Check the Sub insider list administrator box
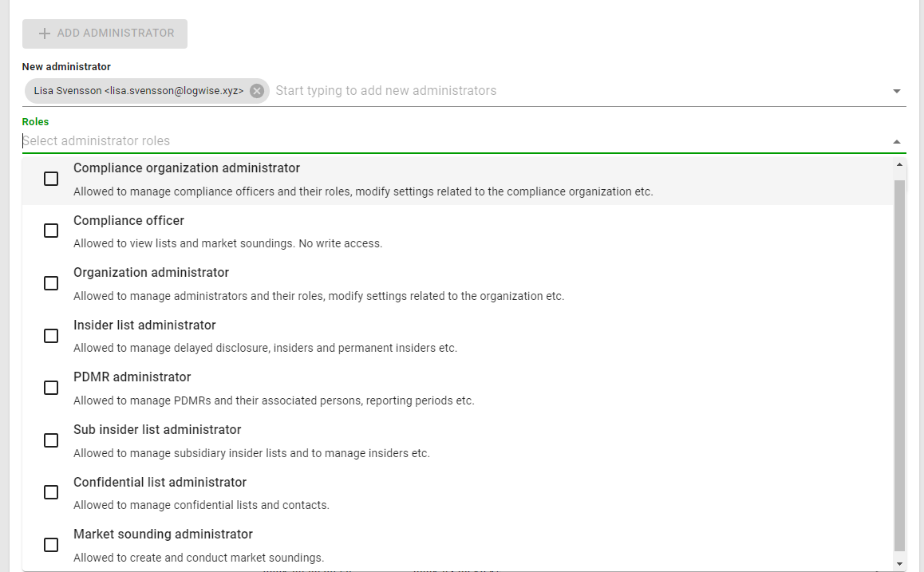924x572 pixels. point(51,440)
